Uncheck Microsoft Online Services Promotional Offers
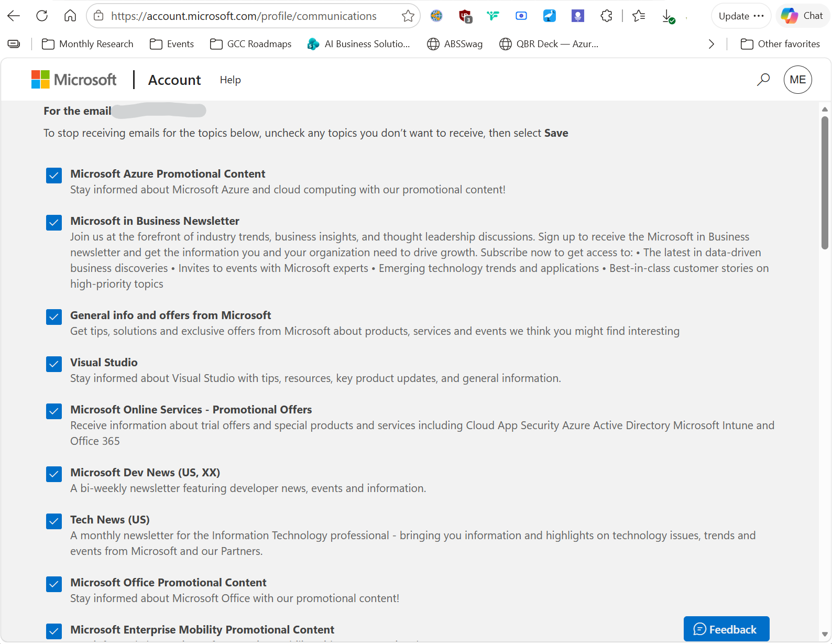Image resolution: width=832 pixels, height=644 pixels. (x=54, y=411)
